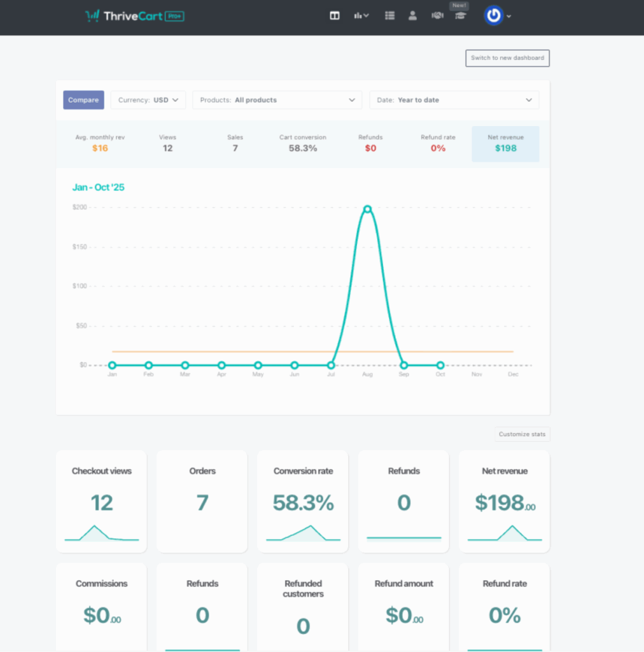
Task: Click the Customize stats button
Action: coord(522,434)
